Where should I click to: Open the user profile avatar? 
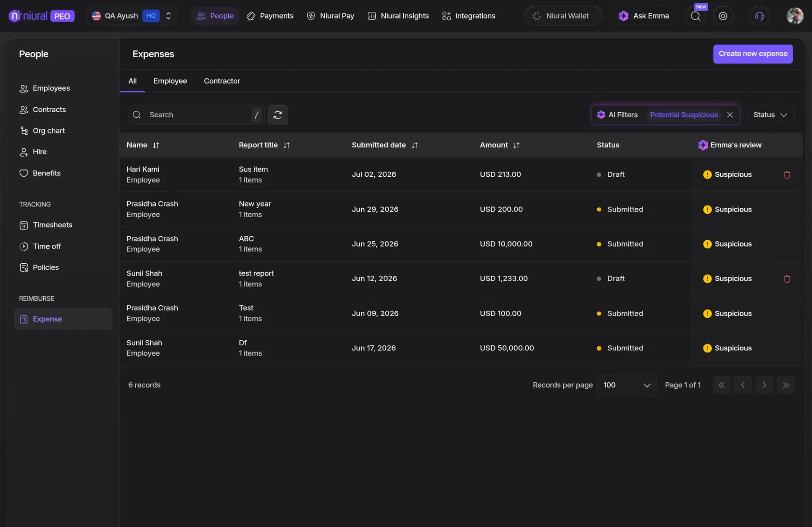coord(795,16)
